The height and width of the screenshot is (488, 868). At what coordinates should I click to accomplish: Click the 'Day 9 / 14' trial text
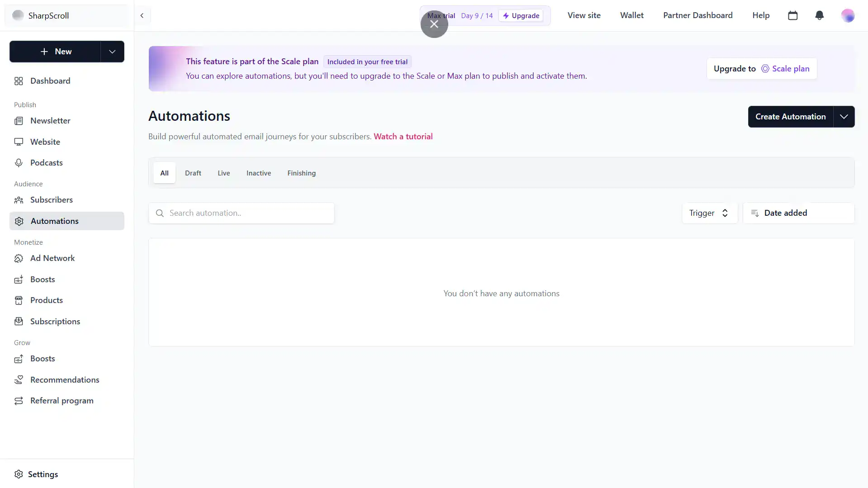[x=477, y=16]
